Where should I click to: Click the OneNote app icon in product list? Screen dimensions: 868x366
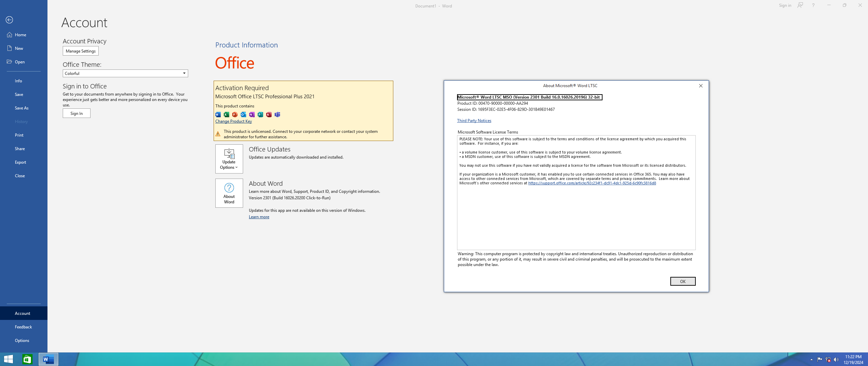(252, 115)
